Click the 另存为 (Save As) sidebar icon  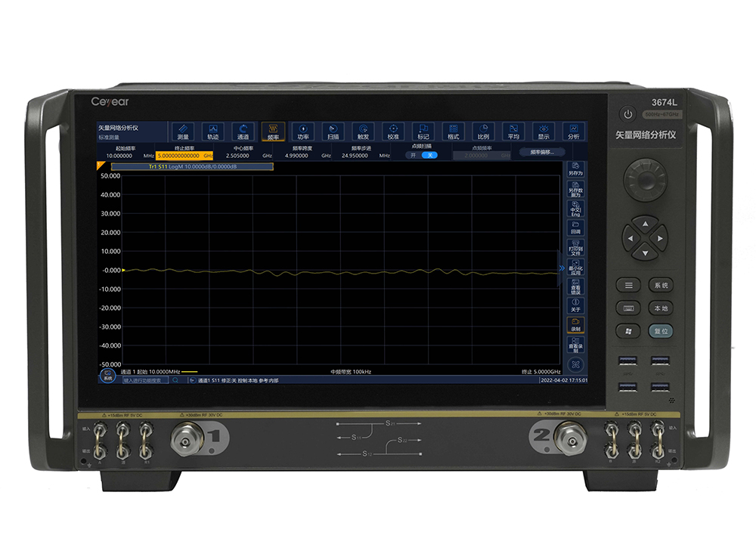tap(575, 169)
